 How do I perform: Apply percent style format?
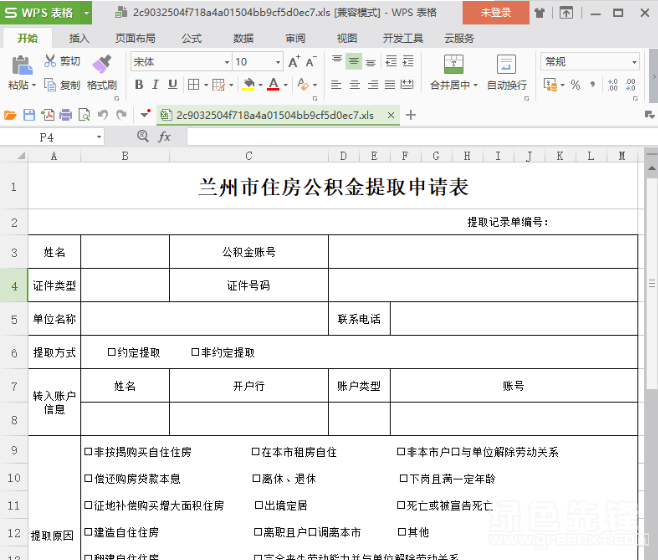575,85
